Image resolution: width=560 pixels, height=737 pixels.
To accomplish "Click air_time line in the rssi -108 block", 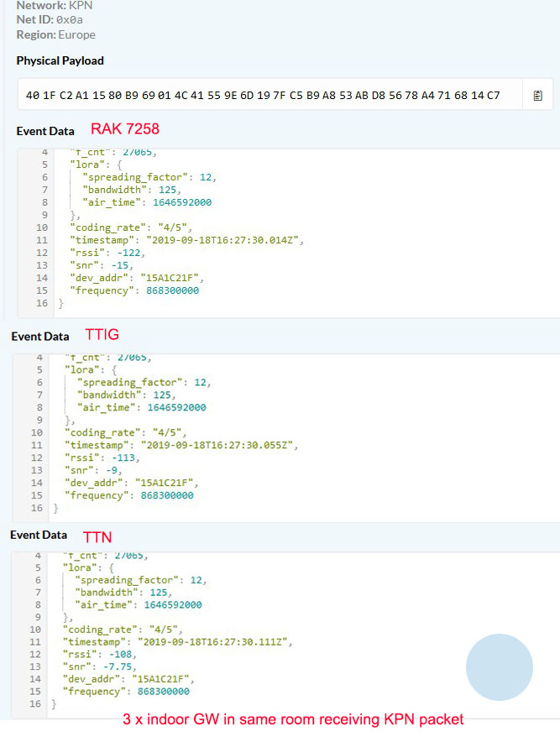I will (139, 604).
